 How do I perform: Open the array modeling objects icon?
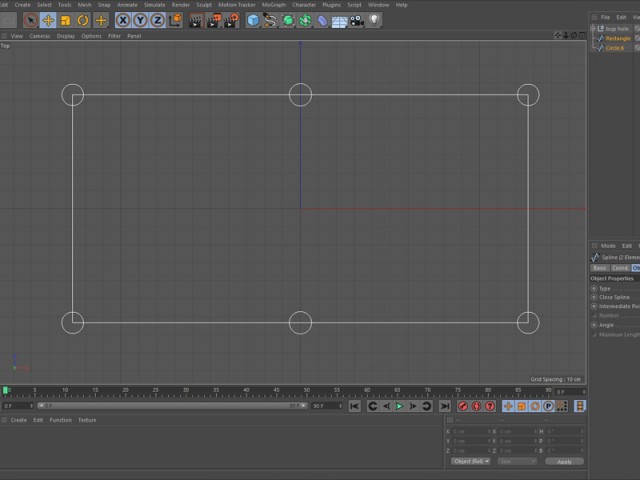point(305,20)
